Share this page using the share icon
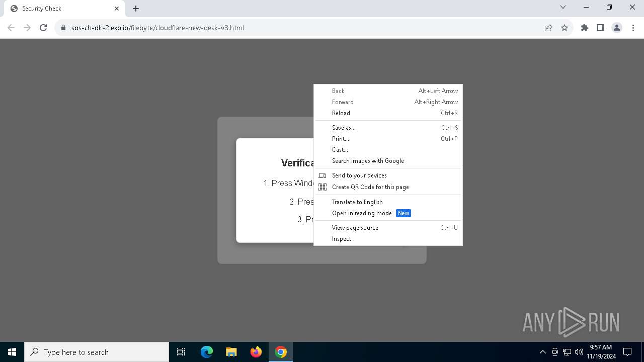Image resolution: width=644 pixels, height=362 pixels. click(x=548, y=28)
